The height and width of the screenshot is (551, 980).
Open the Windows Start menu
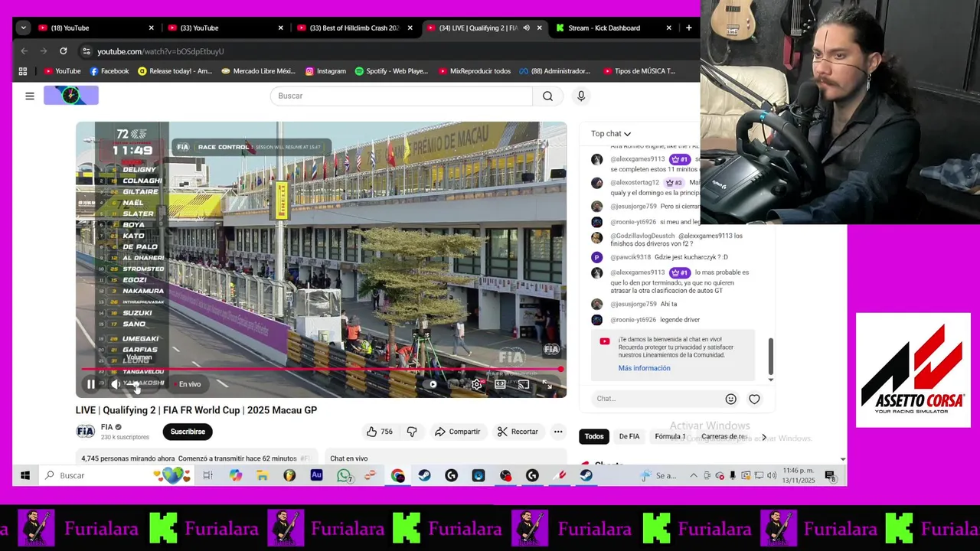[x=25, y=476]
